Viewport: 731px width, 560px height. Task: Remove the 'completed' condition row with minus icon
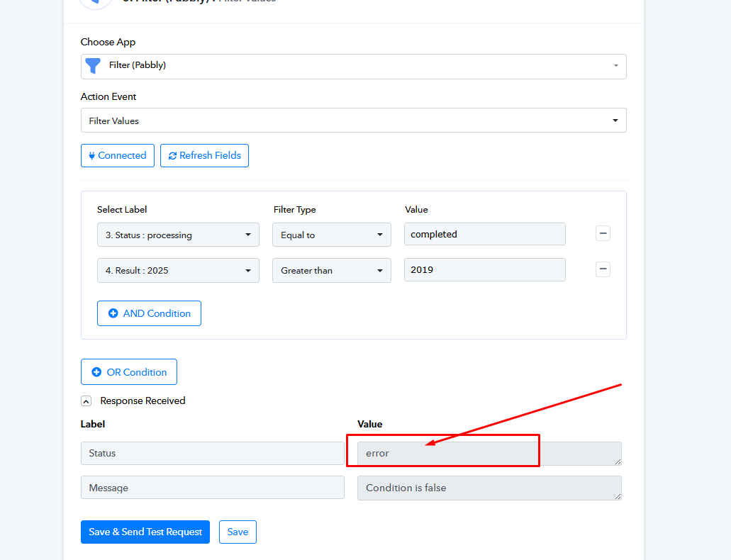(603, 233)
